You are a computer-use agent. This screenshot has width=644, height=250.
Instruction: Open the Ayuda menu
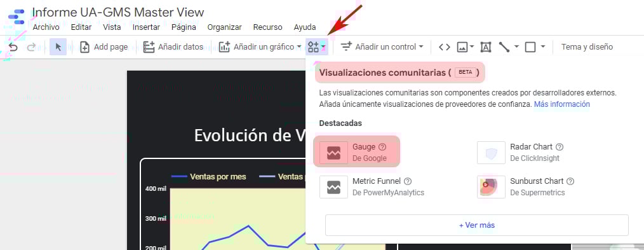pyautogui.click(x=305, y=27)
